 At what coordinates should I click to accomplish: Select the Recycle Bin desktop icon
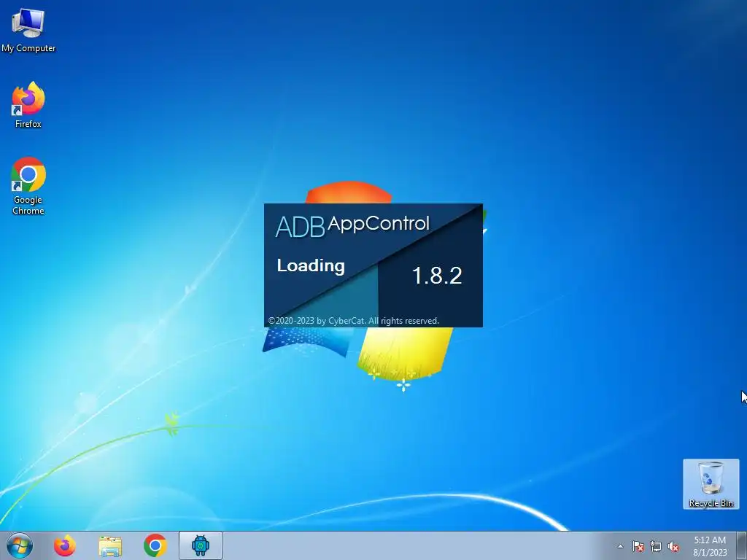(711, 484)
